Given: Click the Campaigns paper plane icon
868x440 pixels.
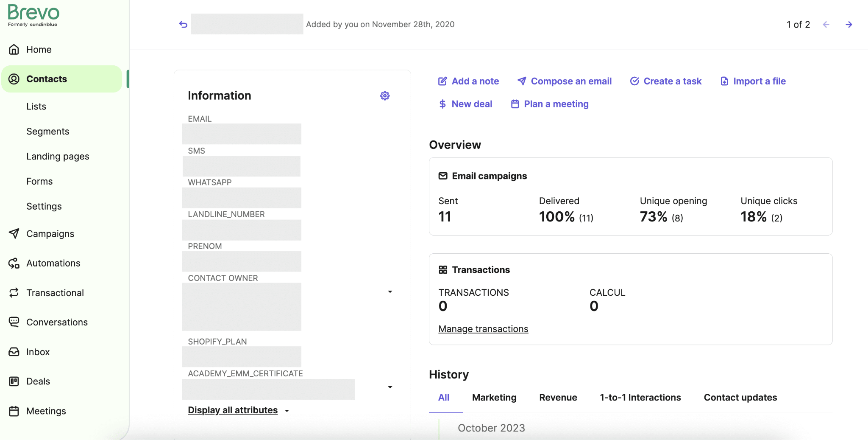Looking at the screenshot, I should 14,234.
